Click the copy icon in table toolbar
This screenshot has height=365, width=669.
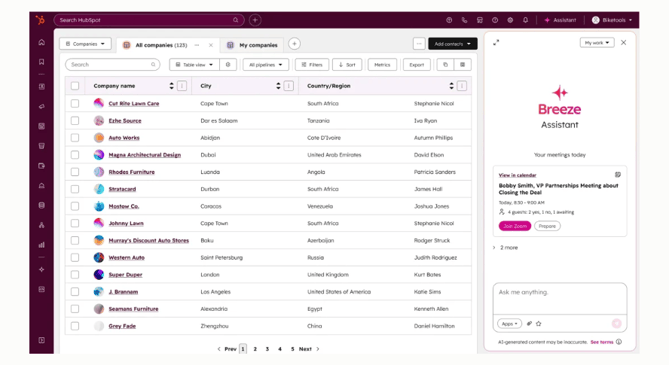point(445,64)
